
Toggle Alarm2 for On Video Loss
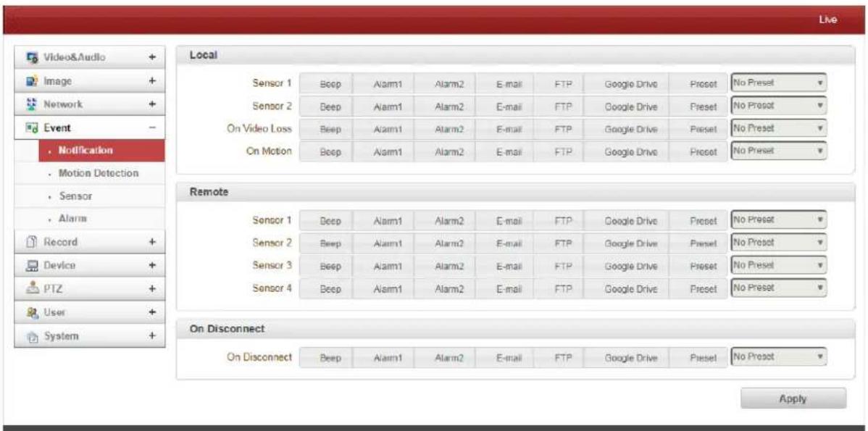click(x=445, y=129)
